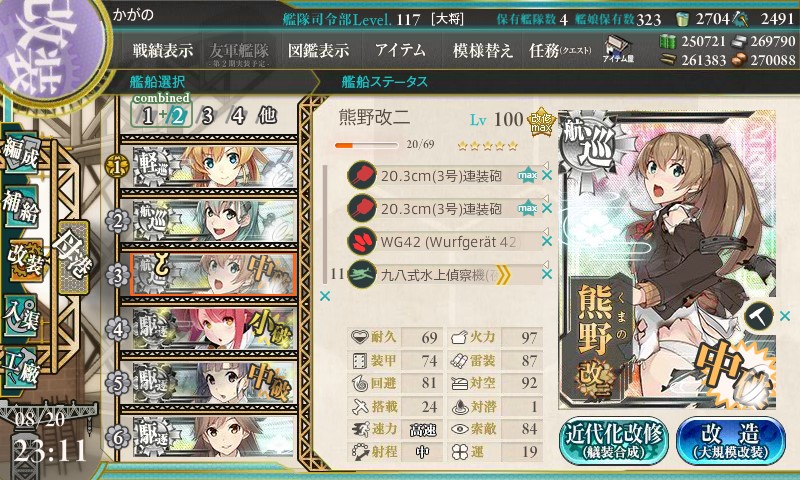Click the 近代化改修 modernization button
The width and height of the screenshot is (800, 480).
coord(614,440)
